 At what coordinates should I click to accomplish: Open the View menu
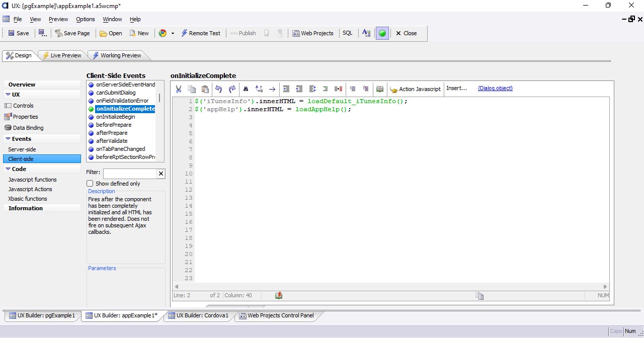[x=35, y=19]
